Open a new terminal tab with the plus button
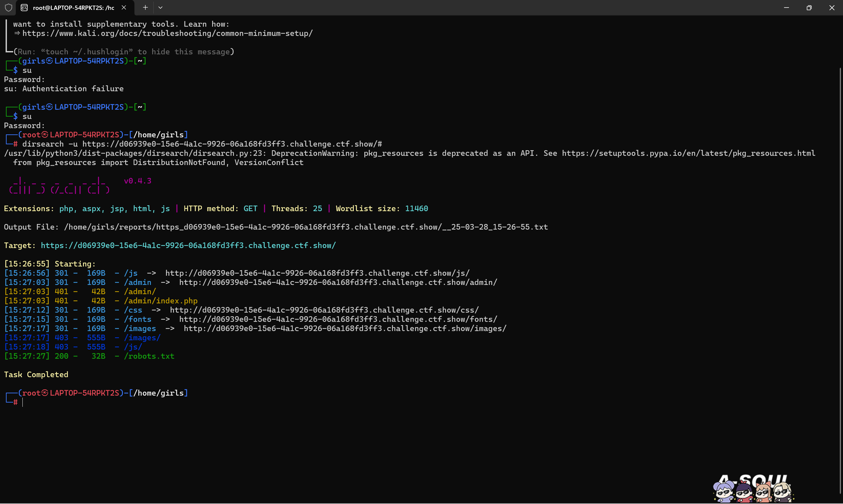This screenshot has width=843, height=504. [145, 8]
